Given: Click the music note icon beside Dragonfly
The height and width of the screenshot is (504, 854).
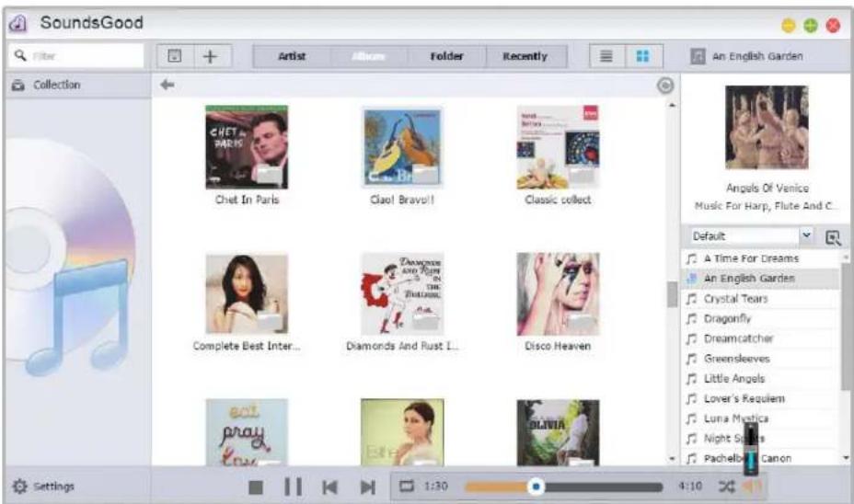Looking at the screenshot, I should [691, 318].
